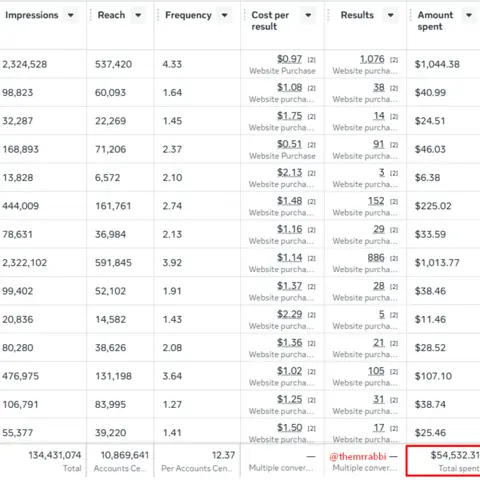This screenshot has width=480, height=480.
Task: Open the Amount spent column dropdown
Action: click(x=469, y=15)
